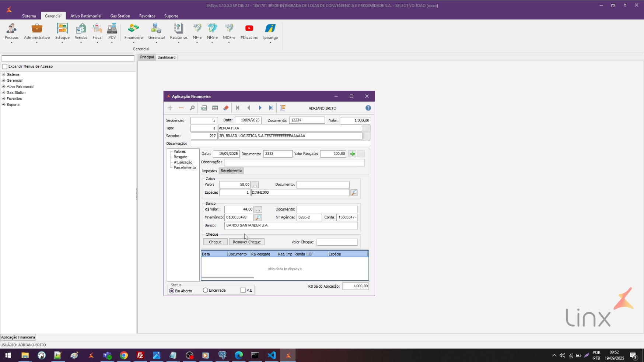
Task: Toggle the P.E checkbox
Action: click(243, 290)
